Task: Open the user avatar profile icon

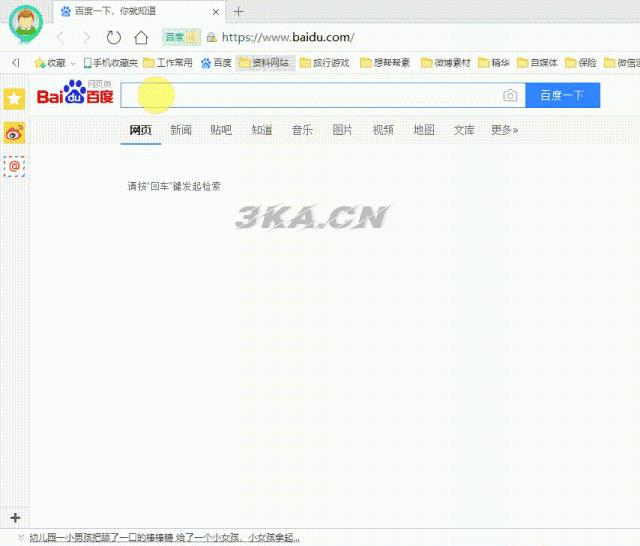Action: click(26, 22)
